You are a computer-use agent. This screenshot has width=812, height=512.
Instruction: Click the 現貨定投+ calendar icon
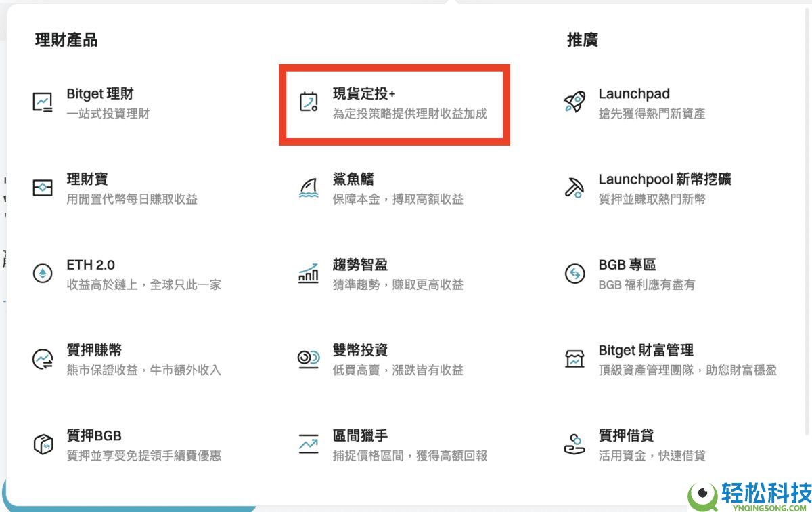[309, 103]
